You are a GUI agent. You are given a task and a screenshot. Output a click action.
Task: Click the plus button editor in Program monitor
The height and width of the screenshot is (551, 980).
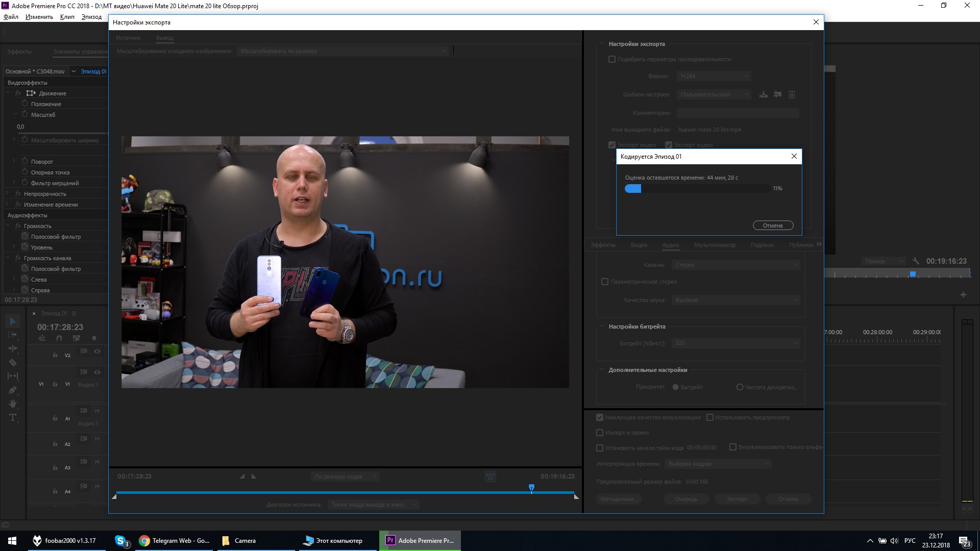click(963, 294)
